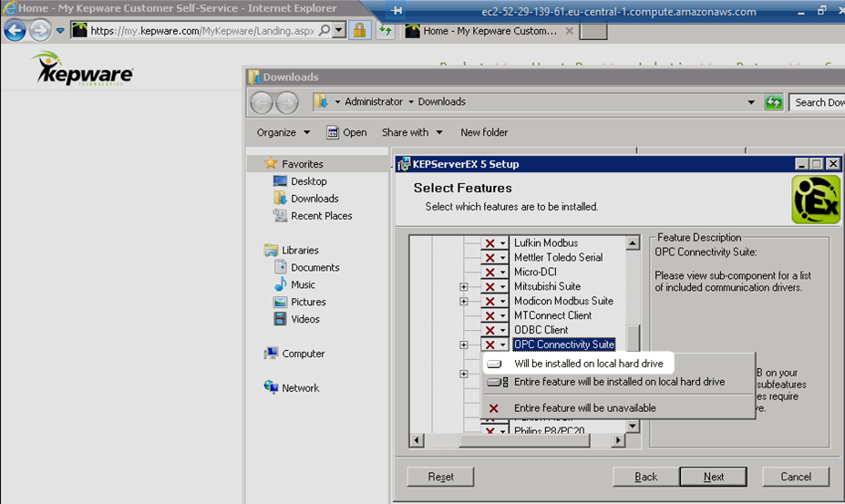Viewport: 845px width, 504px height.
Task: Click the feature list scroll down arrow
Action: 633,426
